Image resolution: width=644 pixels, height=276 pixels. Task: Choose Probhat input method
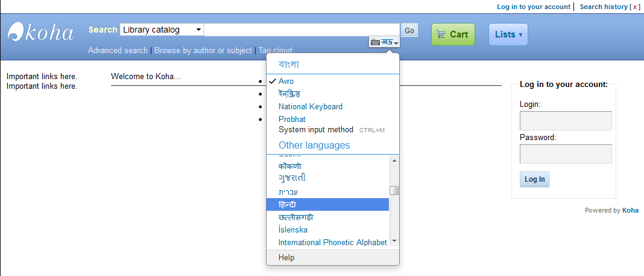coord(292,119)
